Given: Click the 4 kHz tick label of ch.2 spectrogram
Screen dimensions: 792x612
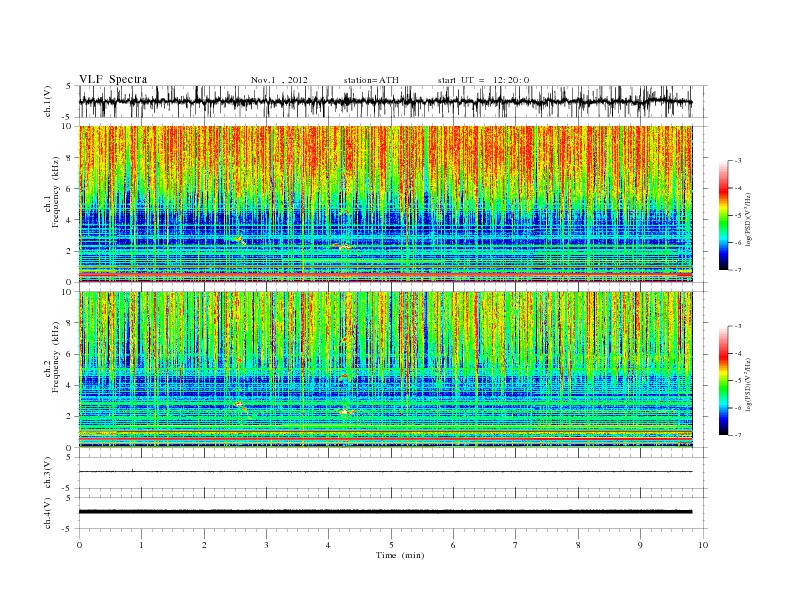Looking at the screenshot, I should point(70,385).
